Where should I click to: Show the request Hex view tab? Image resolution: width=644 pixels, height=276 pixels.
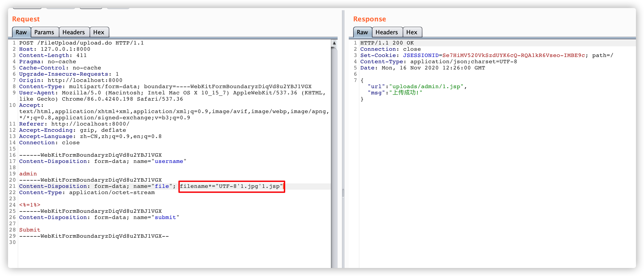point(99,32)
